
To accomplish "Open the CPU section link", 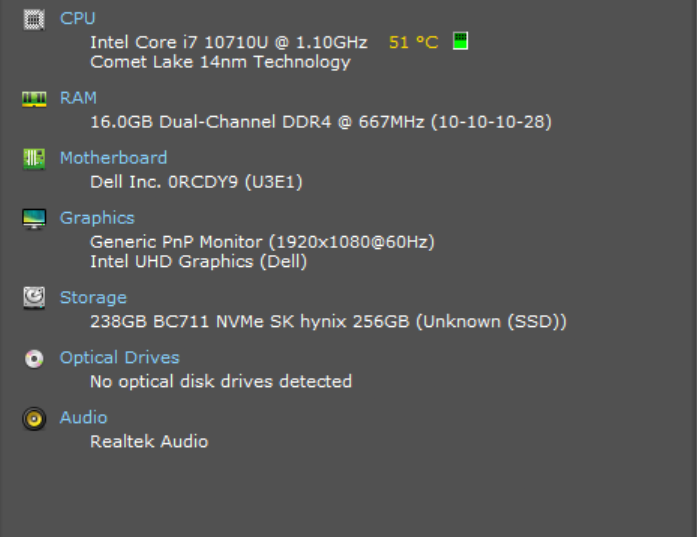I will 78,18.
